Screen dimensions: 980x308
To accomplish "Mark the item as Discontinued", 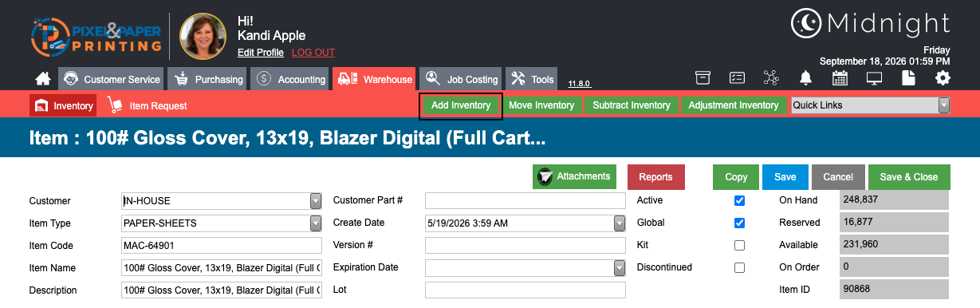I will (739, 267).
